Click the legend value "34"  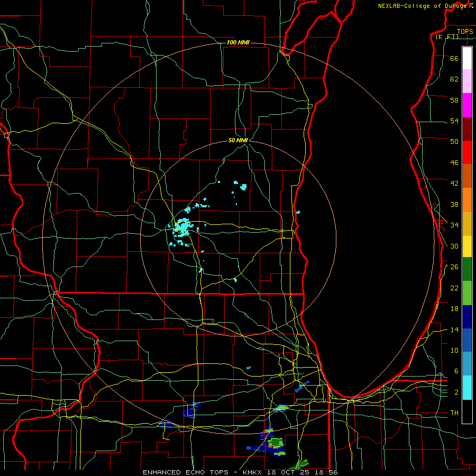(x=454, y=225)
